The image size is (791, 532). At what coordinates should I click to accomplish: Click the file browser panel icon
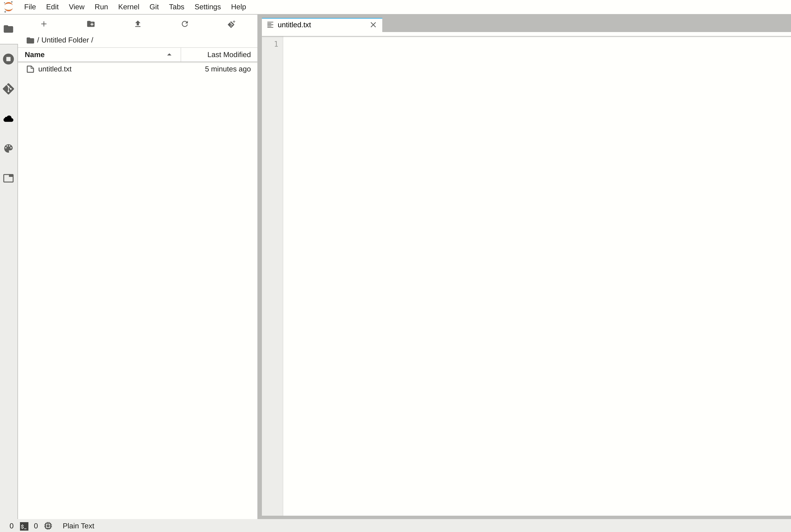8,29
